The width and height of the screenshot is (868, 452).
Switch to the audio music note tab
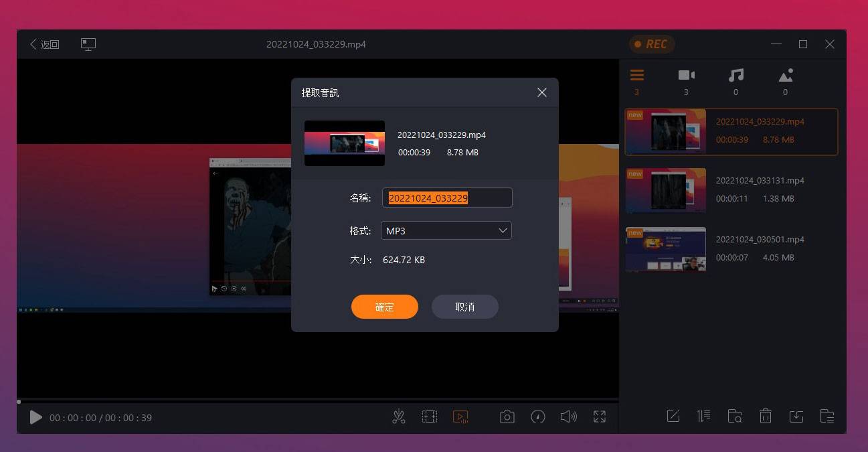(735, 76)
